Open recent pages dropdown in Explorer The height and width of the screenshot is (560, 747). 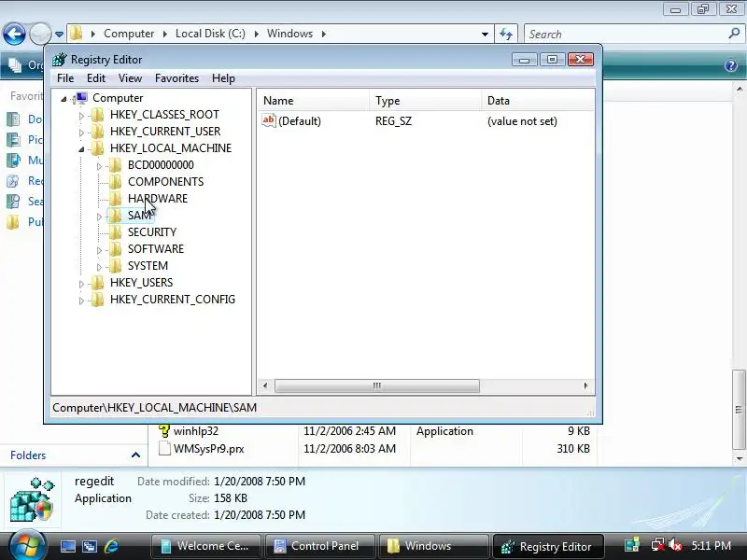[59, 35]
